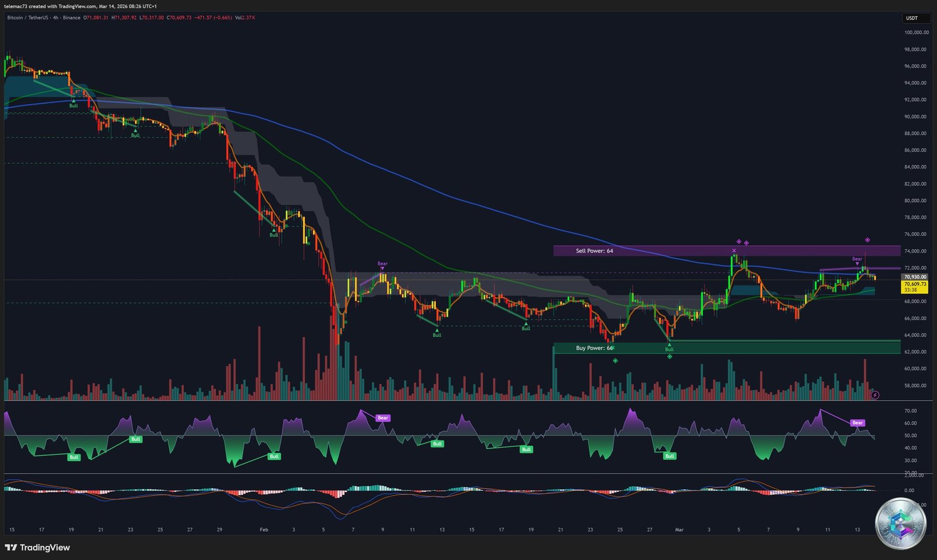Click the TradingView logo in the bottom corner
Viewport: 937px width, 560px height.
(x=37, y=548)
